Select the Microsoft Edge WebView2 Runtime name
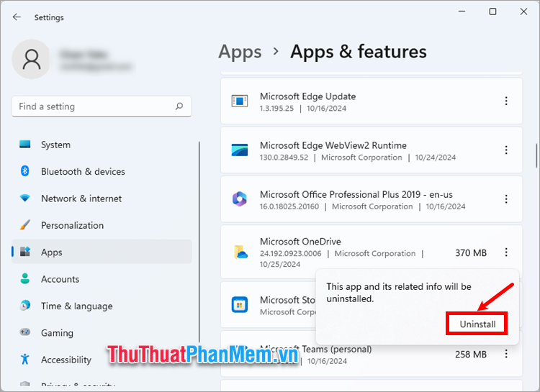This screenshot has height=392, width=540. tap(333, 145)
